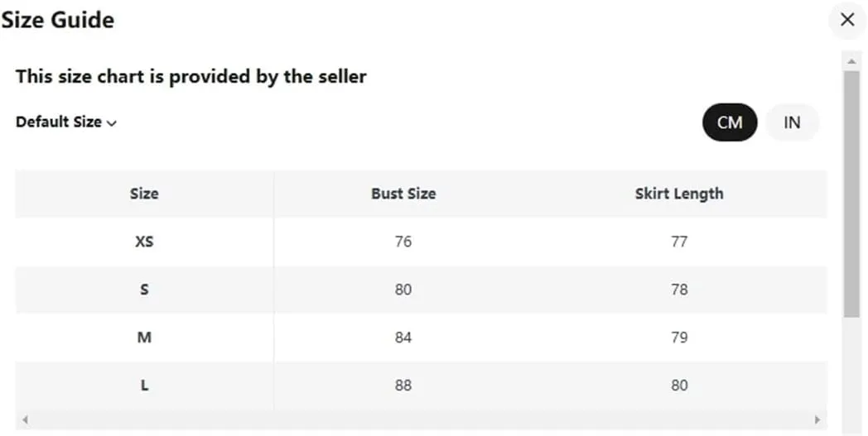868x436 pixels.
Task: Click the Bust Size column header
Action: pyautogui.click(x=403, y=194)
